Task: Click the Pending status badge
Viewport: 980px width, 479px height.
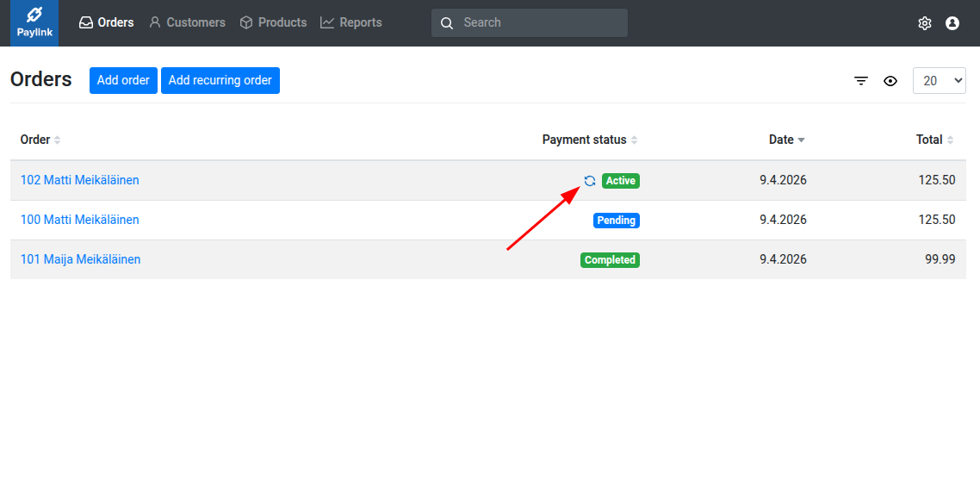Action: pyautogui.click(x=617, y=221)
